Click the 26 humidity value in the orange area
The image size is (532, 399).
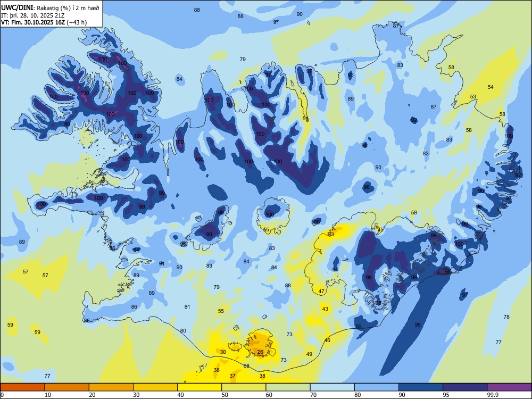260,352
